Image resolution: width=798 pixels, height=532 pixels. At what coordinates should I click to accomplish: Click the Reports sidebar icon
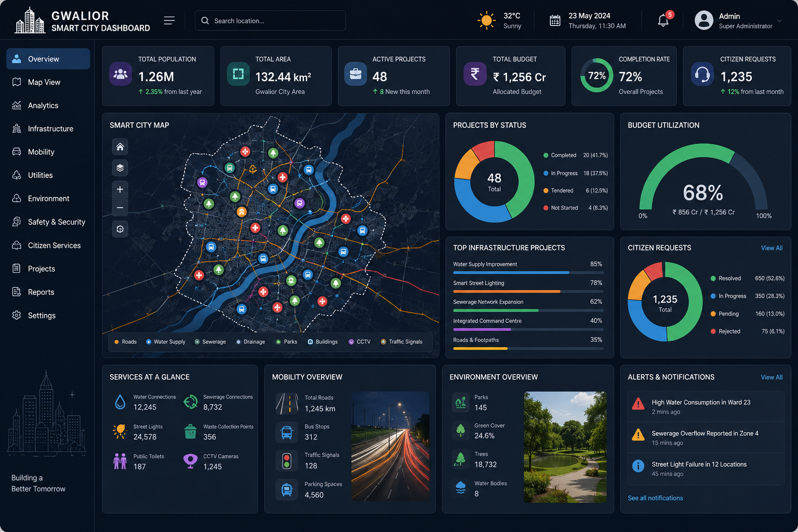pyautogui.click(x=17, y=292)
